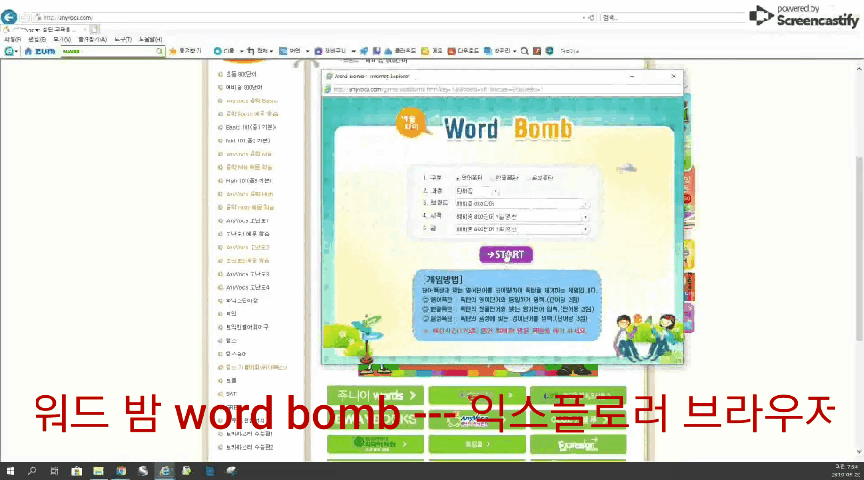Click the zum toolbar search magnifier

click(160, 51)
